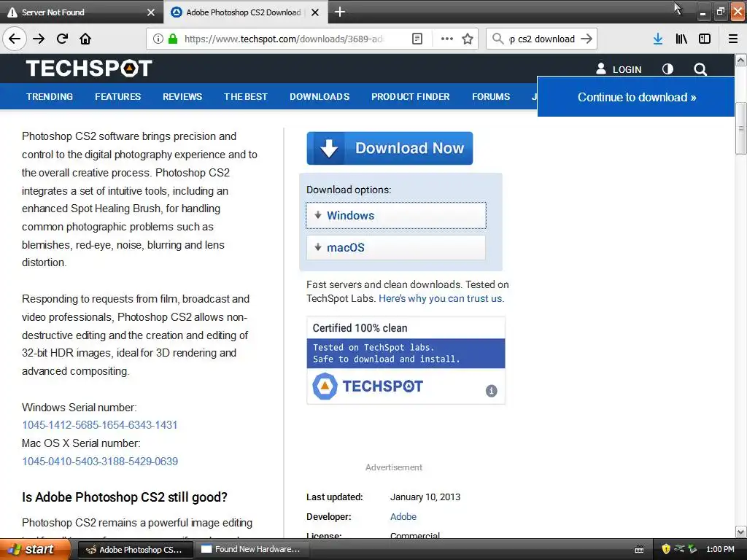Open TechSpot site search magnifier
The image size is (747, 560).
[700, 69]
